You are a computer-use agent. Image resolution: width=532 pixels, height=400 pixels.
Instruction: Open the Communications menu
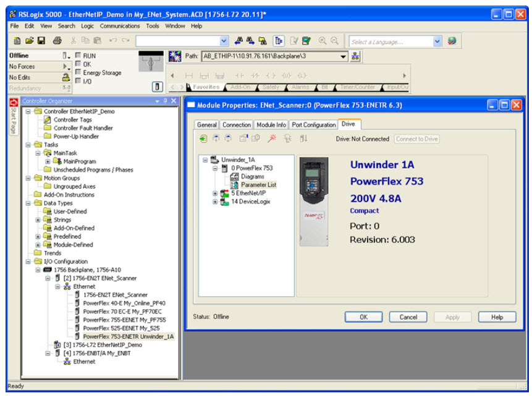coord(120,26)
